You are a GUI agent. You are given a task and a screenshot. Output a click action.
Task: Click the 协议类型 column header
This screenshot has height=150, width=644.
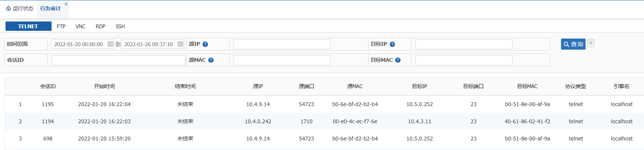[x=576, y=87]
